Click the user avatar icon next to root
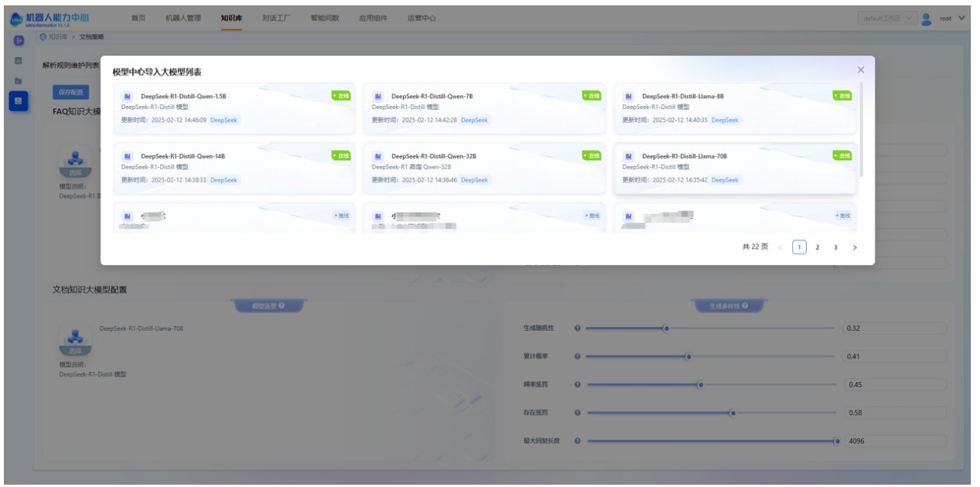 (927, 19)
